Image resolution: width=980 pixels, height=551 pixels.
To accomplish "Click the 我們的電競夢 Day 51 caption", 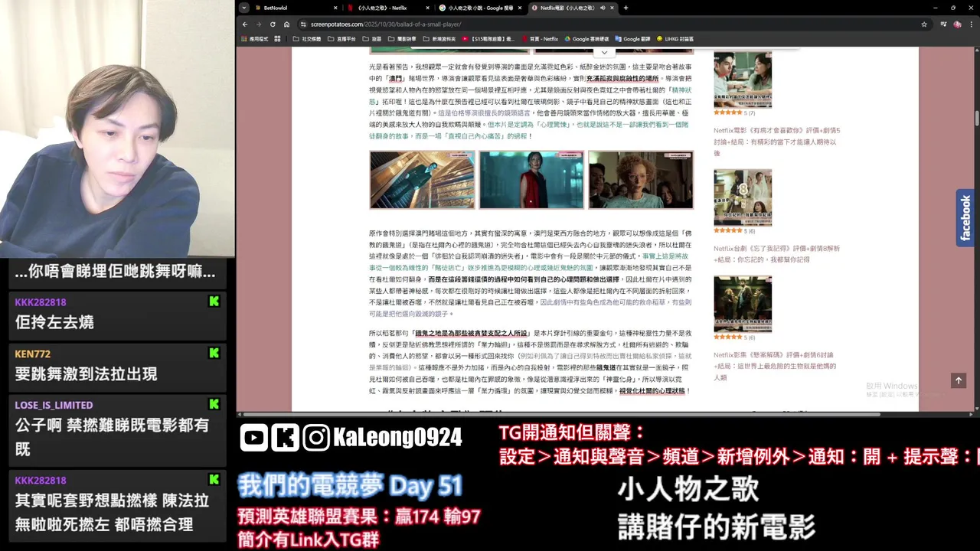I will [x=351, y=485].
